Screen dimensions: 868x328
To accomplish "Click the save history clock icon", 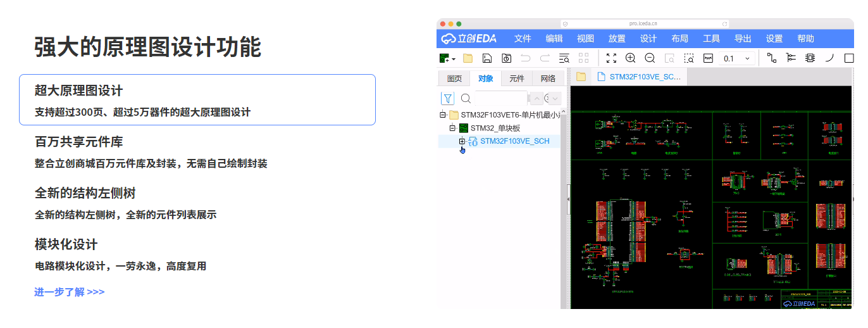I will (506, 58).
